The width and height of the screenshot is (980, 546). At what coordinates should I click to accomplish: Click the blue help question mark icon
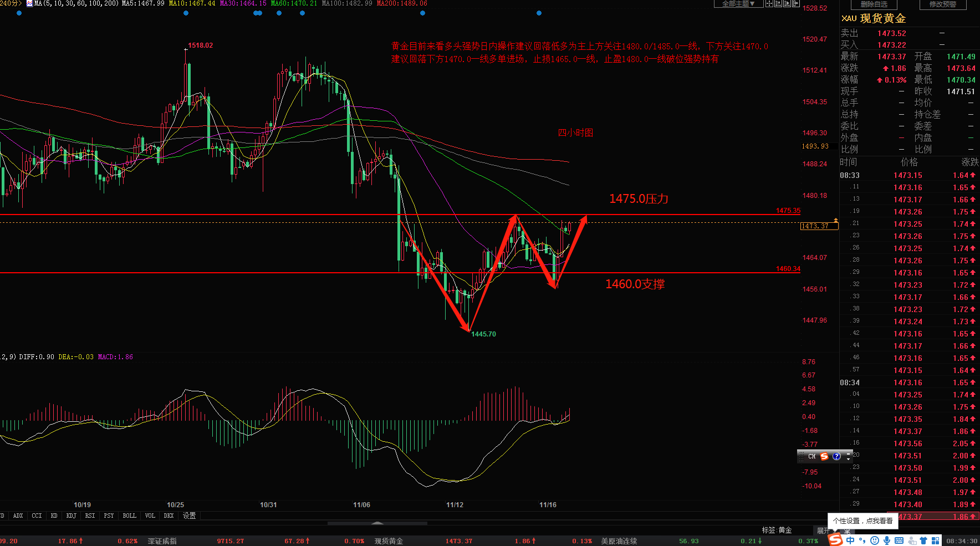[x=836, y=456]
